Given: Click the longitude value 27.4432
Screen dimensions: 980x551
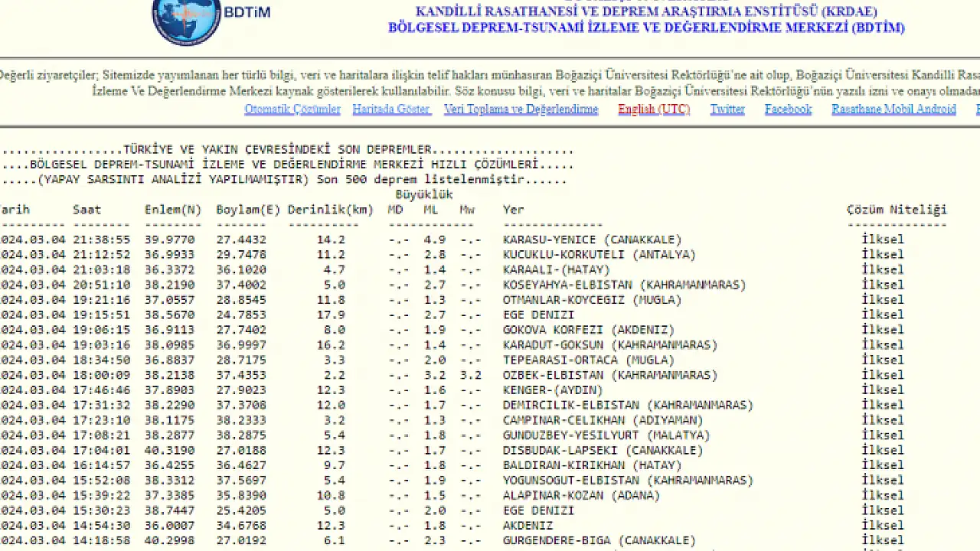Looking at the screenshot, I should tap(241, 240).
